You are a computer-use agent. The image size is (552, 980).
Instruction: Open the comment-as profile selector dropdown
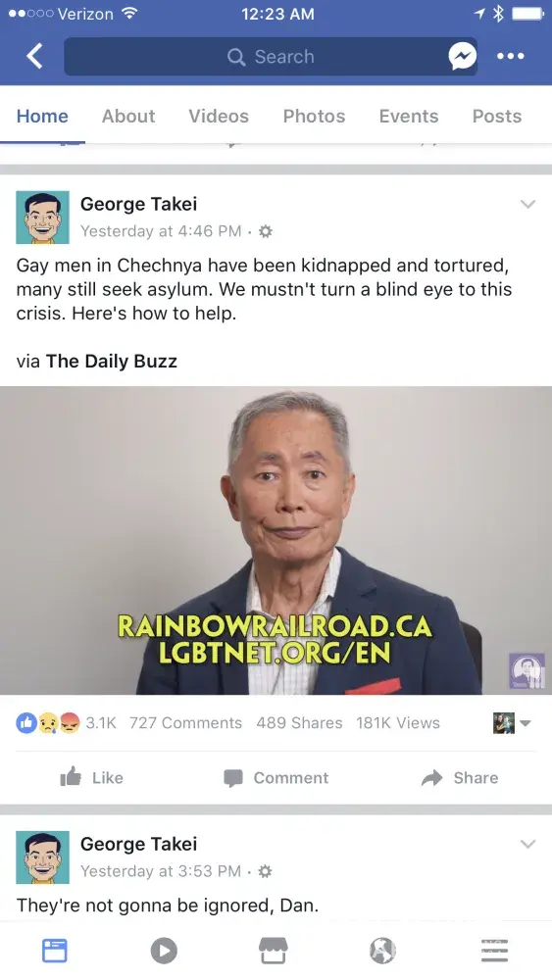512,723
